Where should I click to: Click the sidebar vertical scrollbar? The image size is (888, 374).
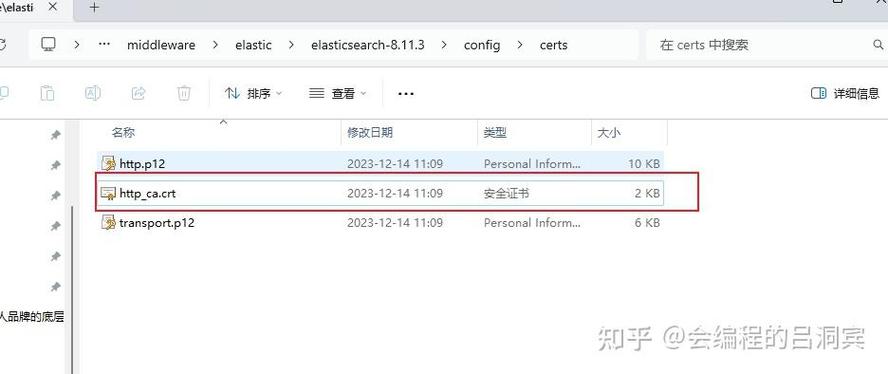pyautogui.click(x=72, y=289)
